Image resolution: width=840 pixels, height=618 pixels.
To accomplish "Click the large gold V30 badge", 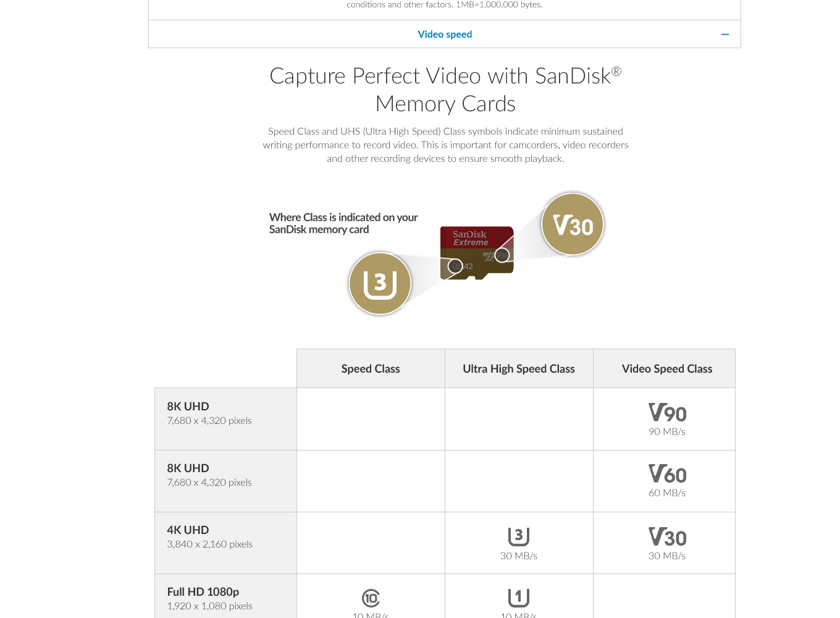I will pos(573,224).
